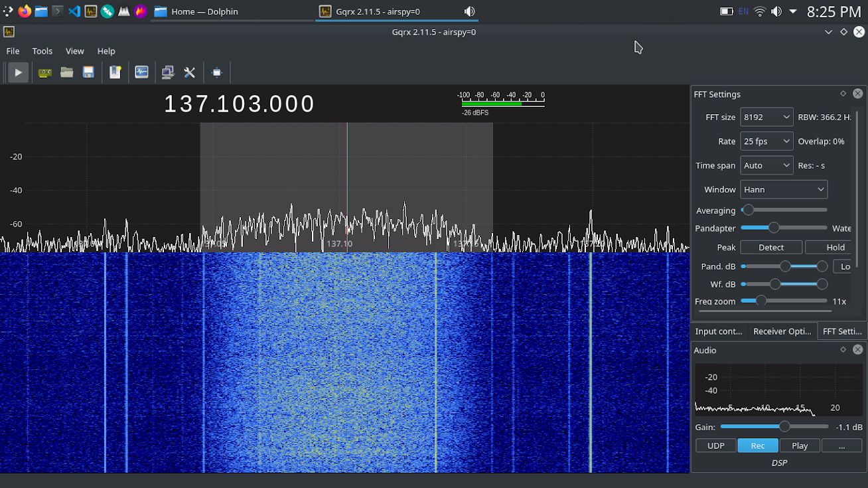Open the 8:25 PM clock

833,11
